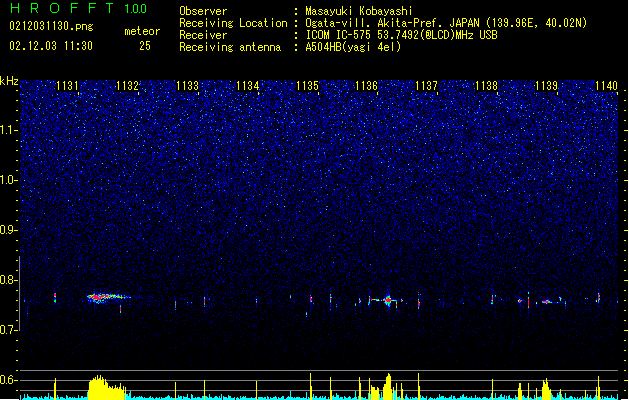629x400 pixels.
Task: Click the 0.6 kHz frequency label
Action: click(x=9, y=380)
